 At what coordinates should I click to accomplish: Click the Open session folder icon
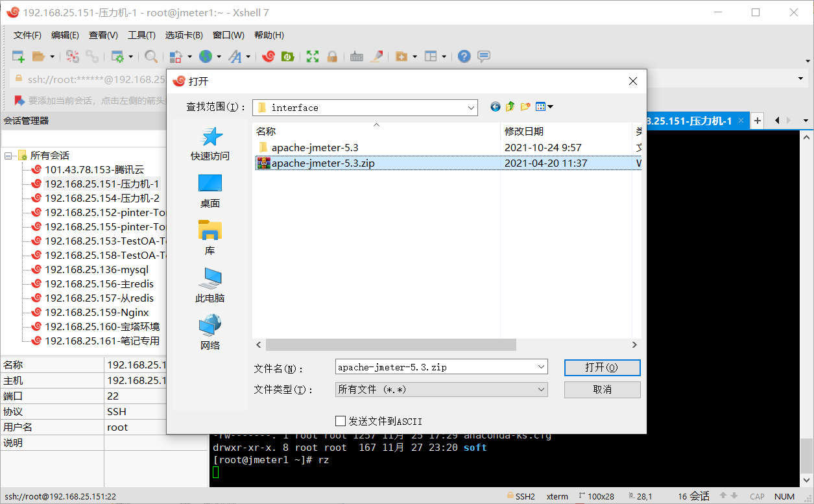[39, 56]
